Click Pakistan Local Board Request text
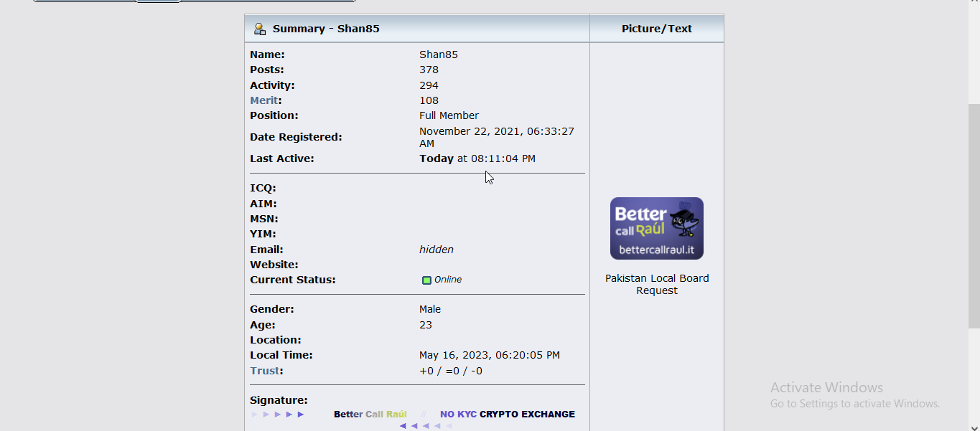The width and height of the screenshot is (980, 431). (x=657, y=284)
